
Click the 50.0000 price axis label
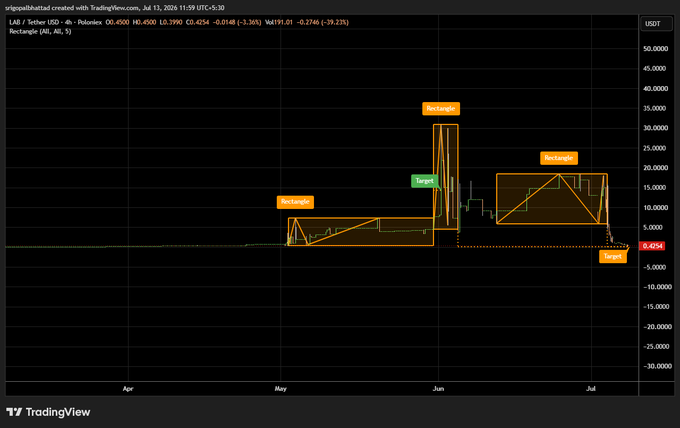tap(655, 49)
